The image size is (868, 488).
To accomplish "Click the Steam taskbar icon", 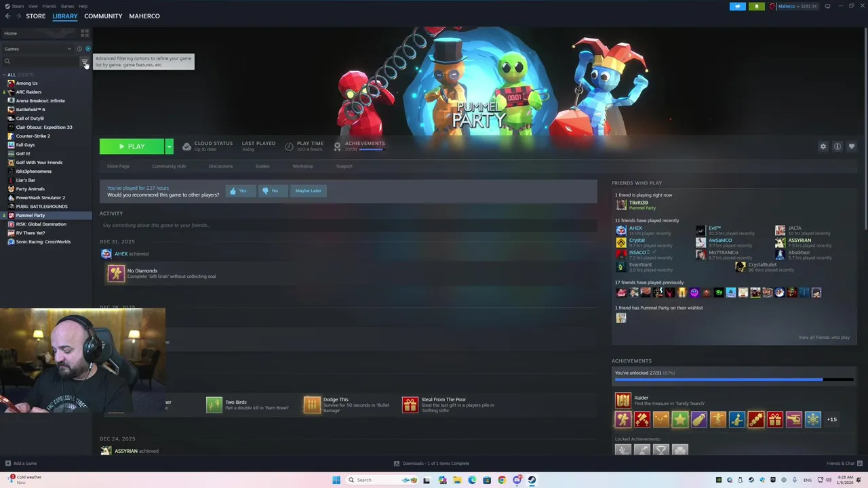I will (532, 480).
